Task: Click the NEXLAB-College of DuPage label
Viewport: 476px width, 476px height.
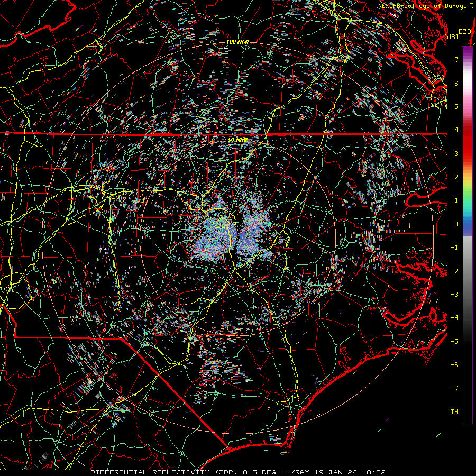Action: 425,6
